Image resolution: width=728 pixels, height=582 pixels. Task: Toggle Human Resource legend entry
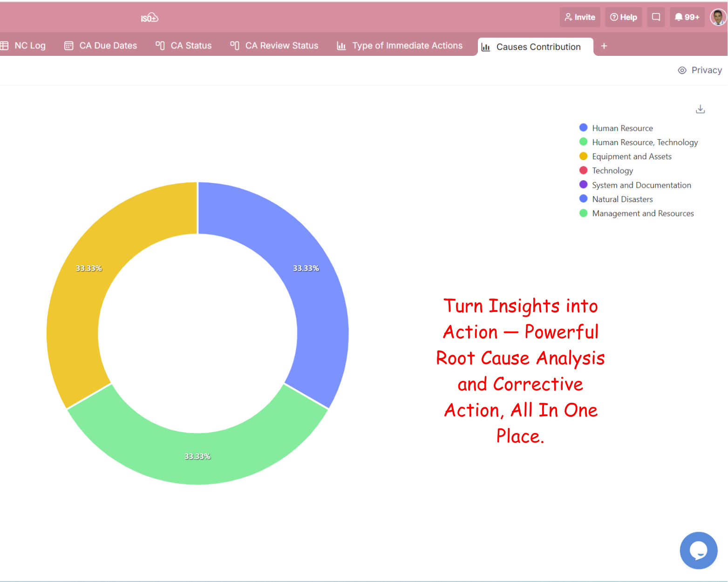[622, 128]
